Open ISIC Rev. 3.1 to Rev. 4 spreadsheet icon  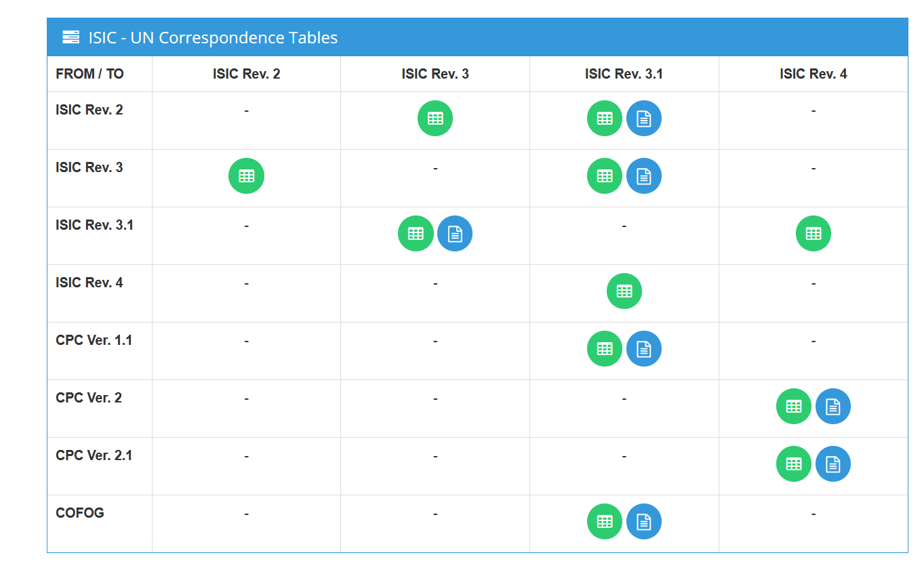(x=813, y=234)
